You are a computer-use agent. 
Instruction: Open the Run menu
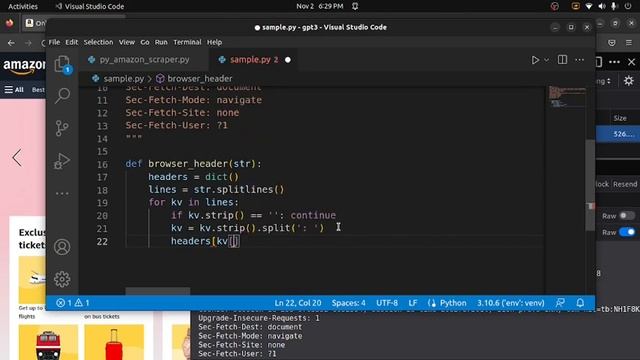pyautogui.click(x=161, y=42)
